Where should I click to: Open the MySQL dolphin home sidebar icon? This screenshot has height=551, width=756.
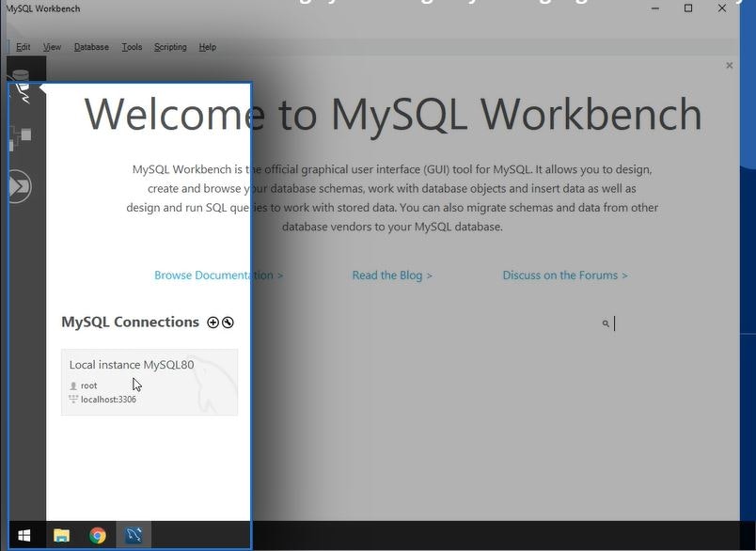pyautogui.click(x=23, y=85)
